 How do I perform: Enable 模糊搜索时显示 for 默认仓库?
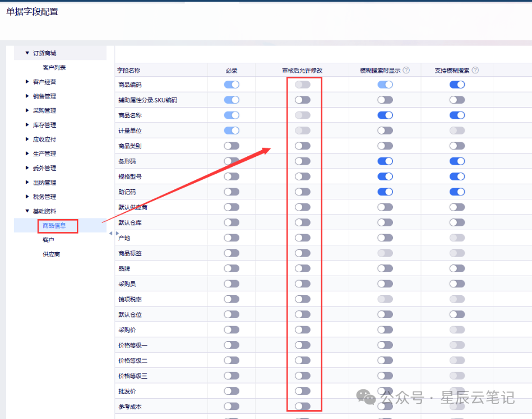[x=385, y=222]
